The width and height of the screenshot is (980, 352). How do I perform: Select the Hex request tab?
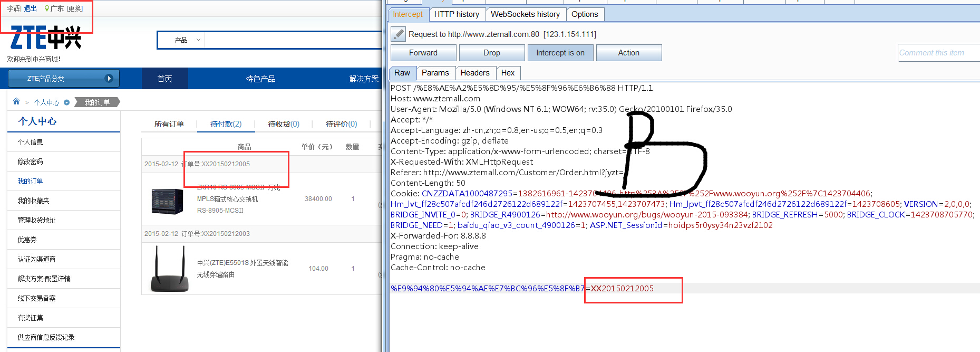tap(508, 73)
